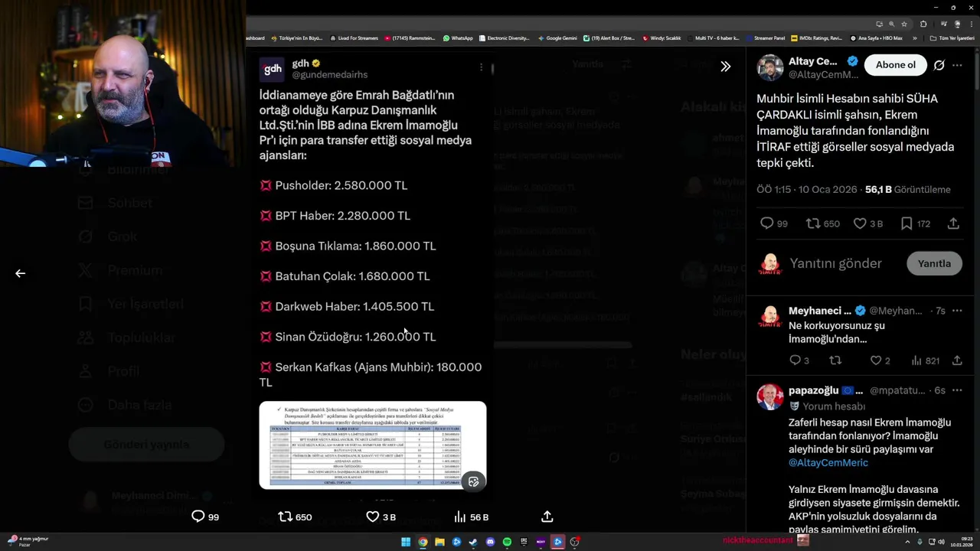View stats icon showing 821

click(925, 360)
